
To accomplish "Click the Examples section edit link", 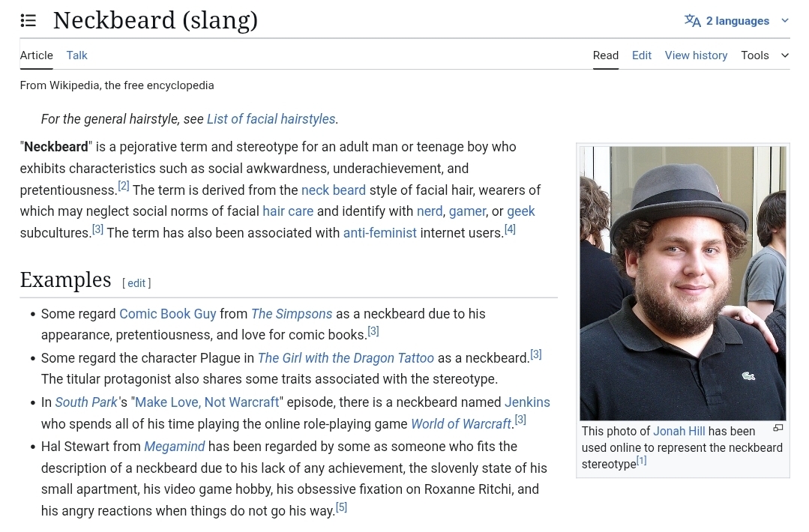I will pyautogui.click(x=136, y=283).
